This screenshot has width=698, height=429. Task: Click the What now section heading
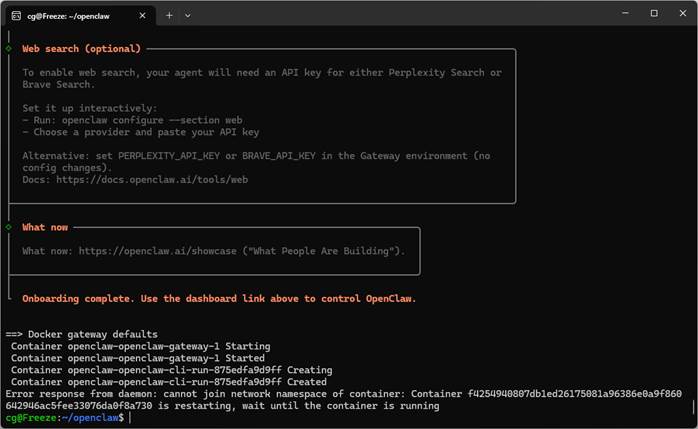(45, 227)
